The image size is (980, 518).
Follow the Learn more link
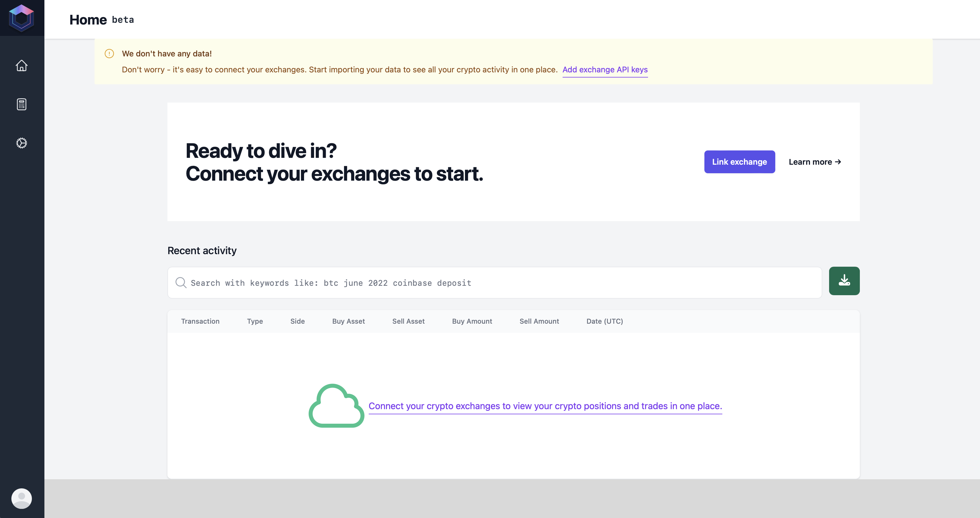point(815,162)
